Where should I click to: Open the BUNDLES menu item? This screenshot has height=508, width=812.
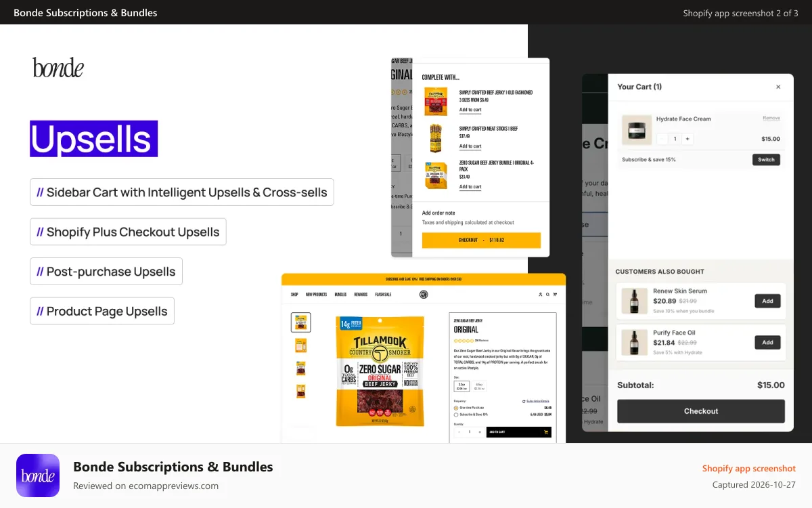(340, 295)
